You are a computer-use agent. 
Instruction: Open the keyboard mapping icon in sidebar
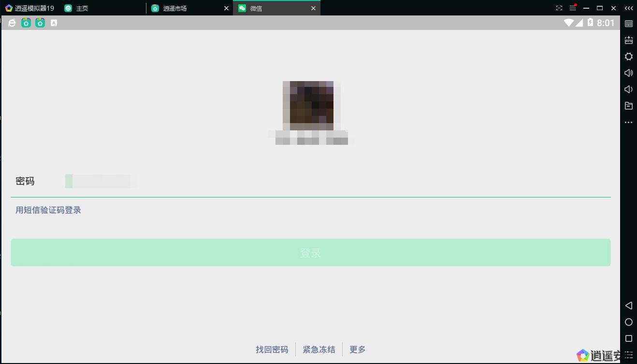(628, 24)
